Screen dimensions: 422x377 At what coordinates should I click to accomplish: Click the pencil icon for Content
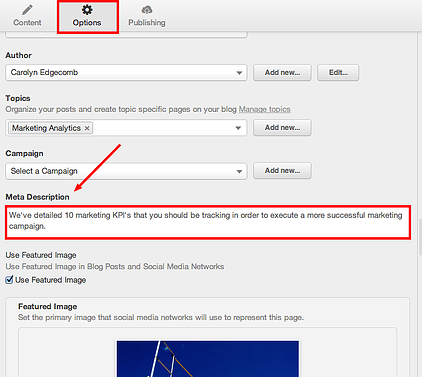[27, 10]
